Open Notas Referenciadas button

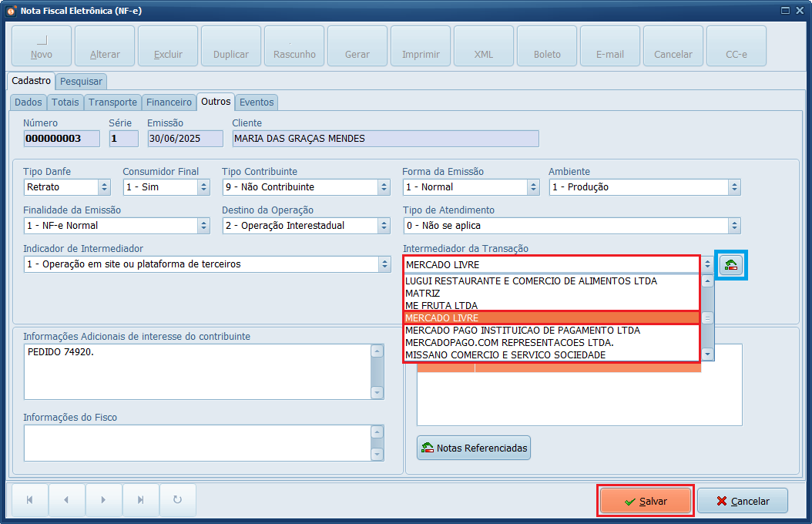(x=474, y=448)
